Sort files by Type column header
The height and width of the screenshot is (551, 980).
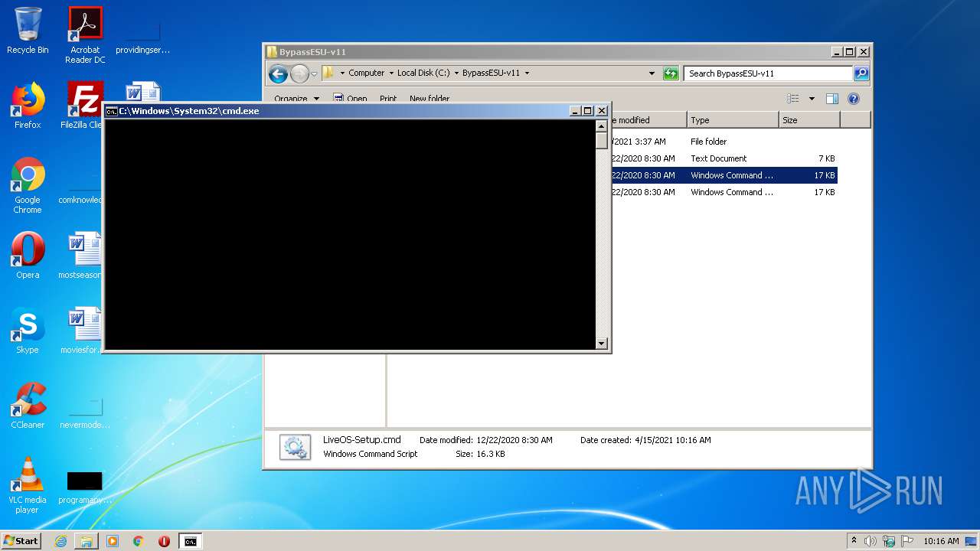click(732, 120)
